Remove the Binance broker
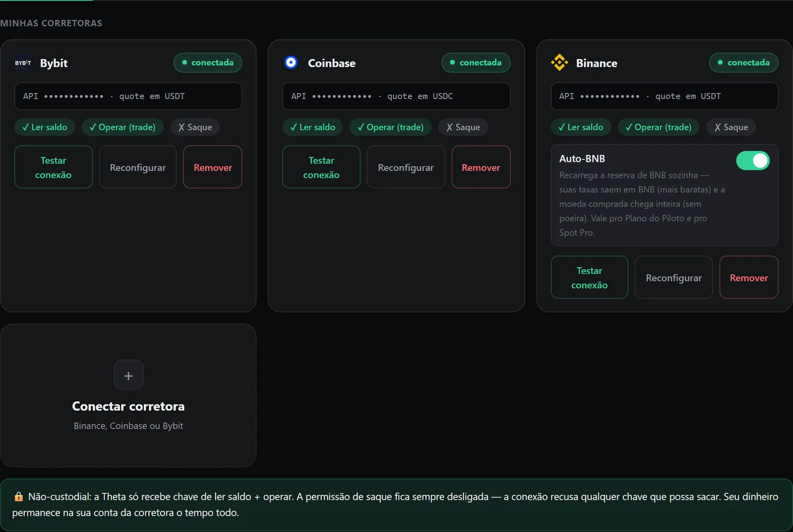The height and width of the screenshot is (532, 793). pyautogui.click(x=749, y=277)
